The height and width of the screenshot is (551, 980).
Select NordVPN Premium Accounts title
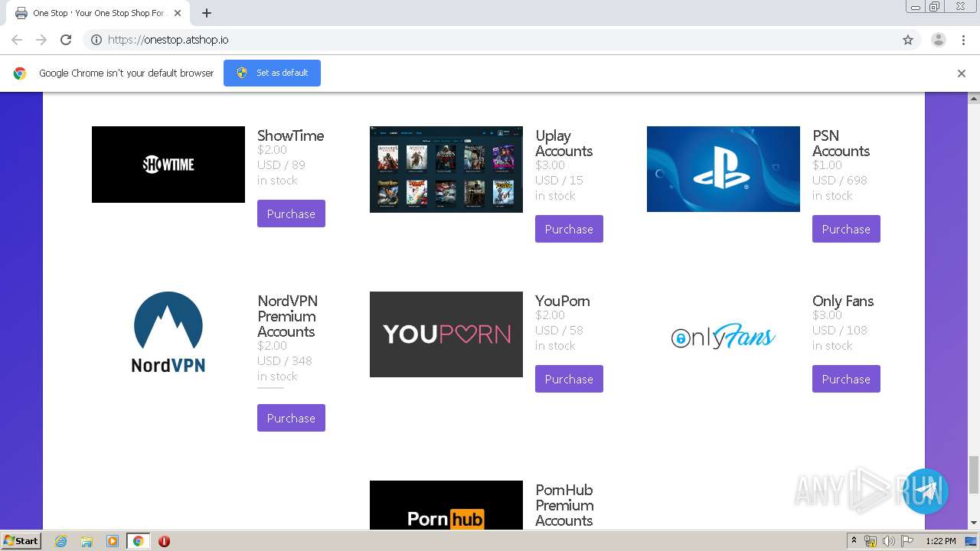(x=287, y=316)
